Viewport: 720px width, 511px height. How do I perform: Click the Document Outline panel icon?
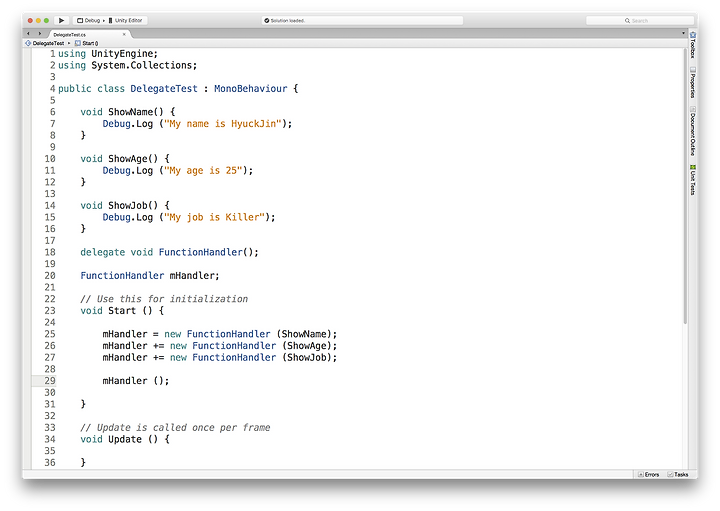point(693,109)
